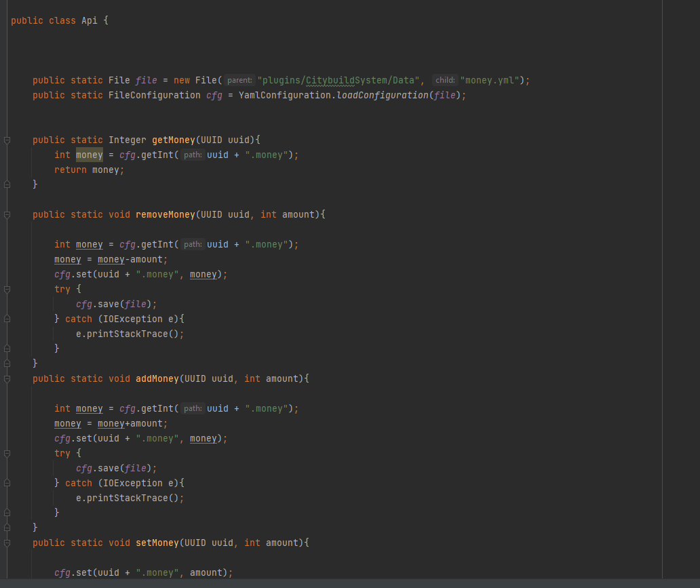The width and height of the screenshot is (700, 588).
Task: Place cursor on class name Api
Action: click(90, 20)
